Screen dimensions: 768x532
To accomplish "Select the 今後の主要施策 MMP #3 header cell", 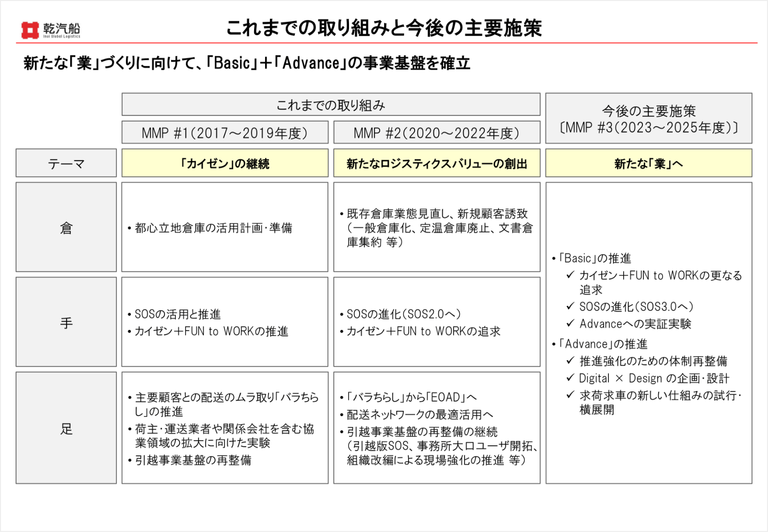I will pos(649,118).
